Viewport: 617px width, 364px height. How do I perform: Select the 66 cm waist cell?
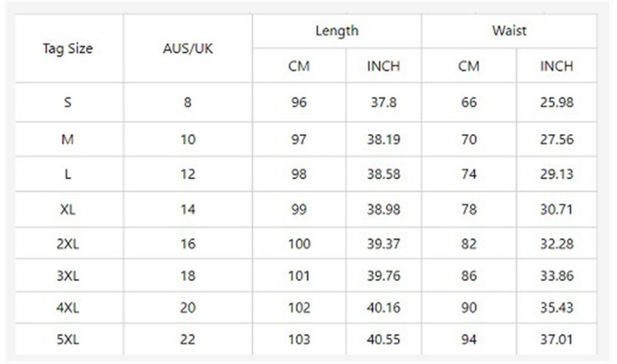tap(469, 103)
